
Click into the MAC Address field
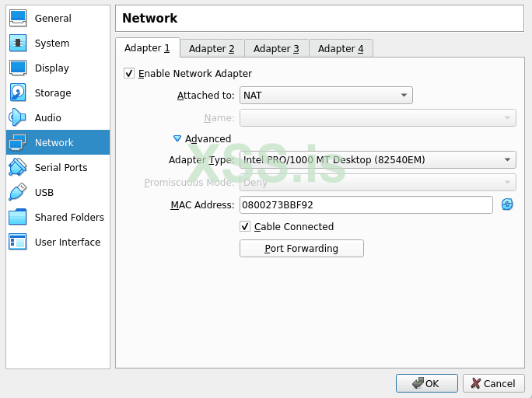(x=366, y=204)
